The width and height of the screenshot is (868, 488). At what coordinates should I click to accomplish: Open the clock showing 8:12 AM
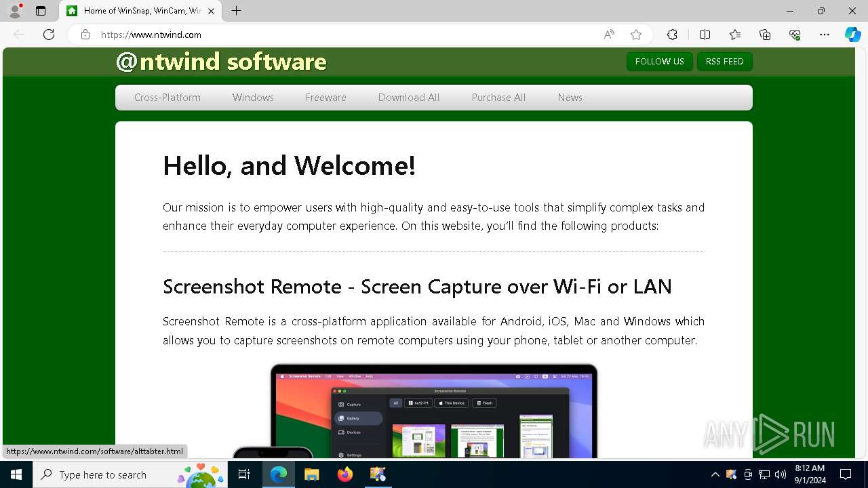(810, 474)
